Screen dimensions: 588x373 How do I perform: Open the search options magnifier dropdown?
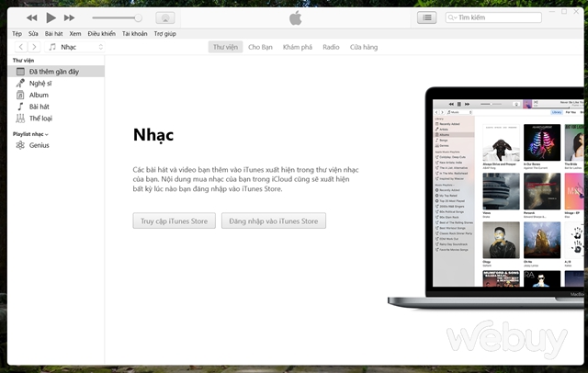tap(452, 17)
